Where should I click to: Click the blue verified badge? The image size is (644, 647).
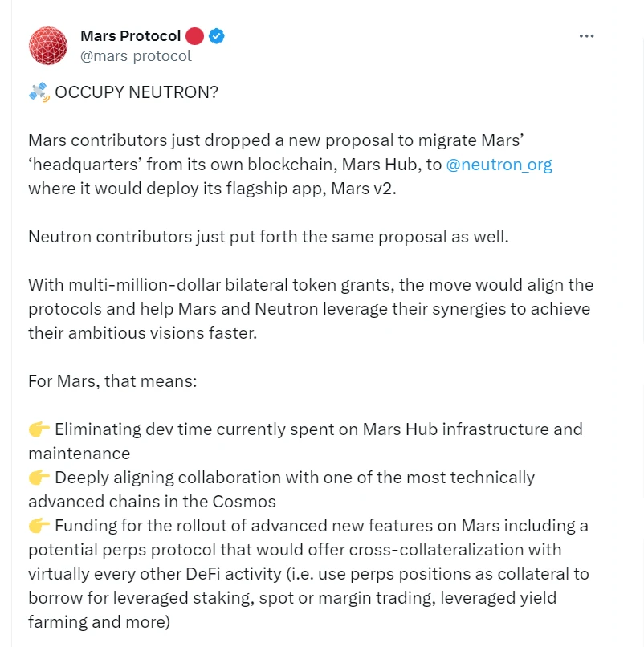tap(217, 36)
